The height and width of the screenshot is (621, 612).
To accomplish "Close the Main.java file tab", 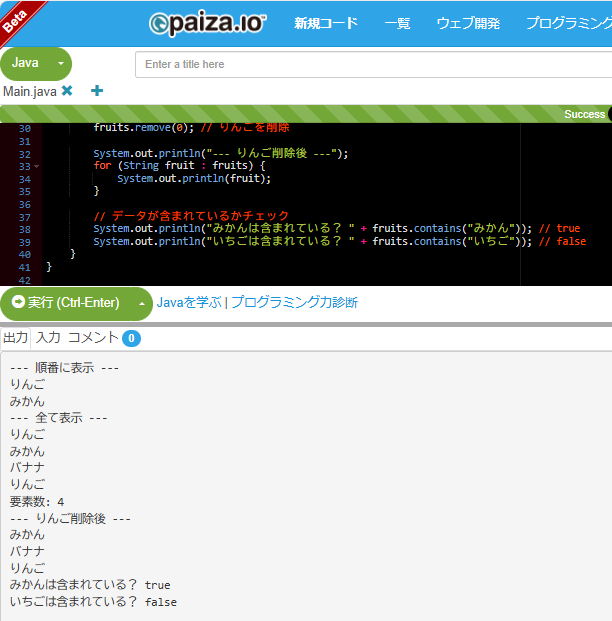I will [67, 91].
